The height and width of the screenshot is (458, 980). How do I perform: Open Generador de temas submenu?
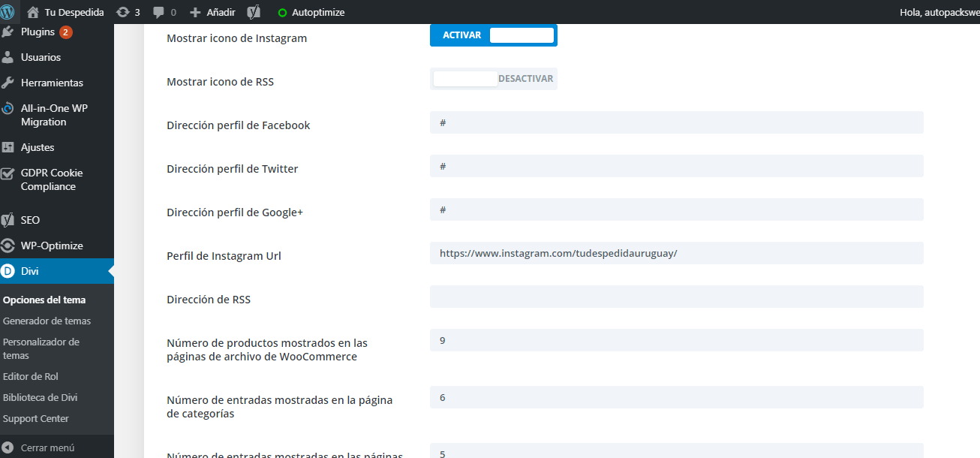(47, 321)
